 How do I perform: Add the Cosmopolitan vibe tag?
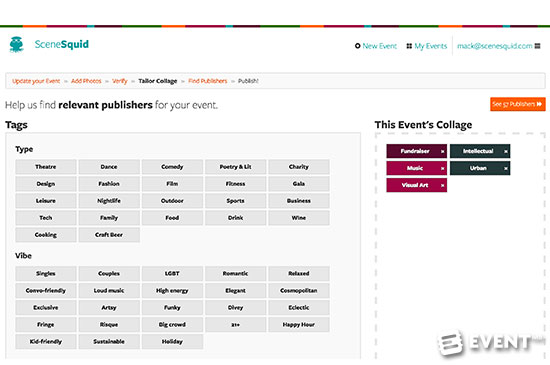point(299,291)
